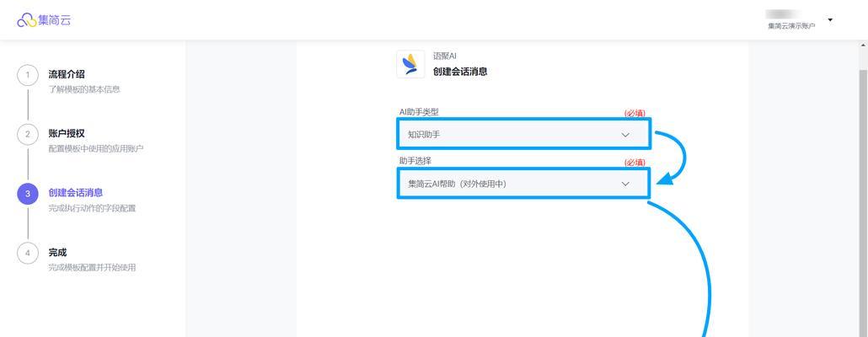The image size is (868, 337).
Task: Click the 语聚AI app icon
Action: coord(410,64)
